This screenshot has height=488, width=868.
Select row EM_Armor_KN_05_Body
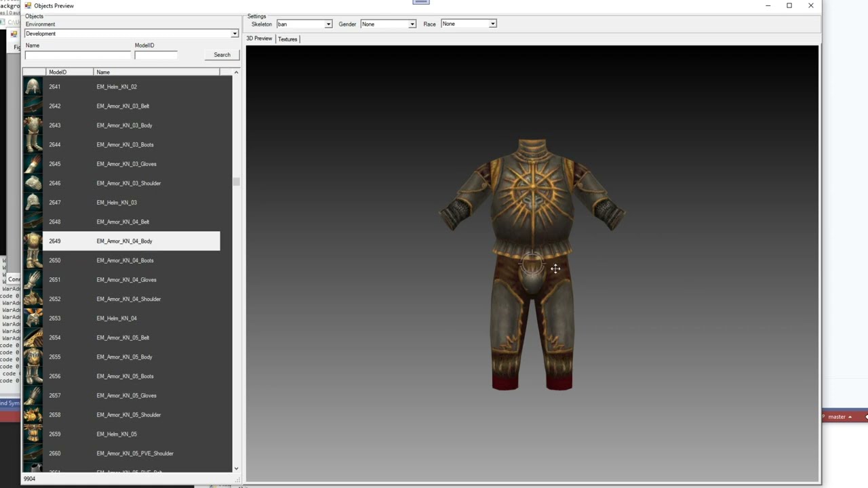click(132, 357)
